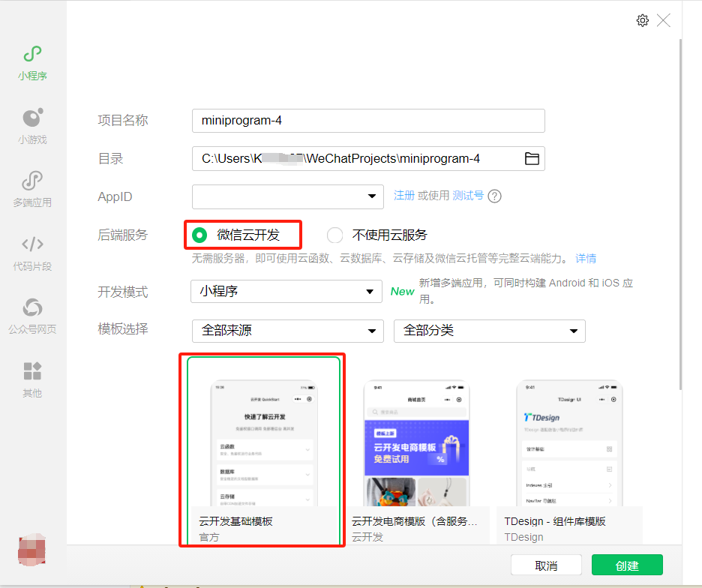Screen dimensions: 702x588
Task: Expand the AppID dropdown
Action: pyautogui.click(x=288, y=196)
